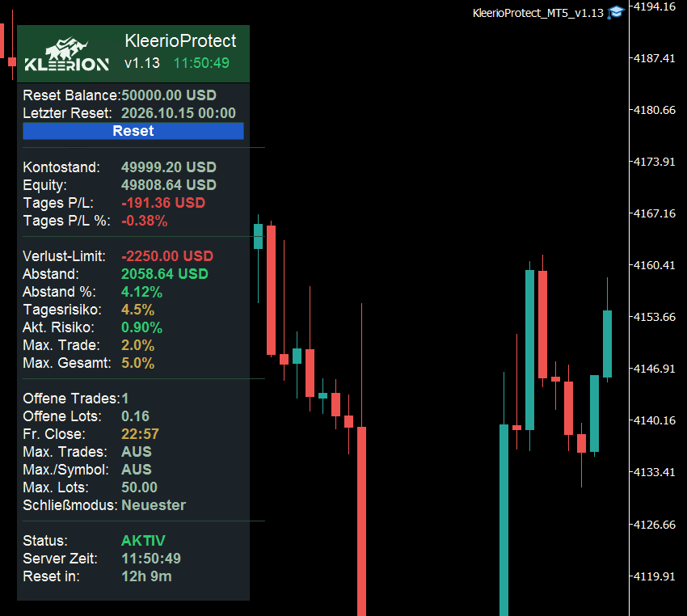Click Abstand value 2058.64 USD
Image resolution: width=687 pixels, height=616 pixels.
click(x=165, y=274)
